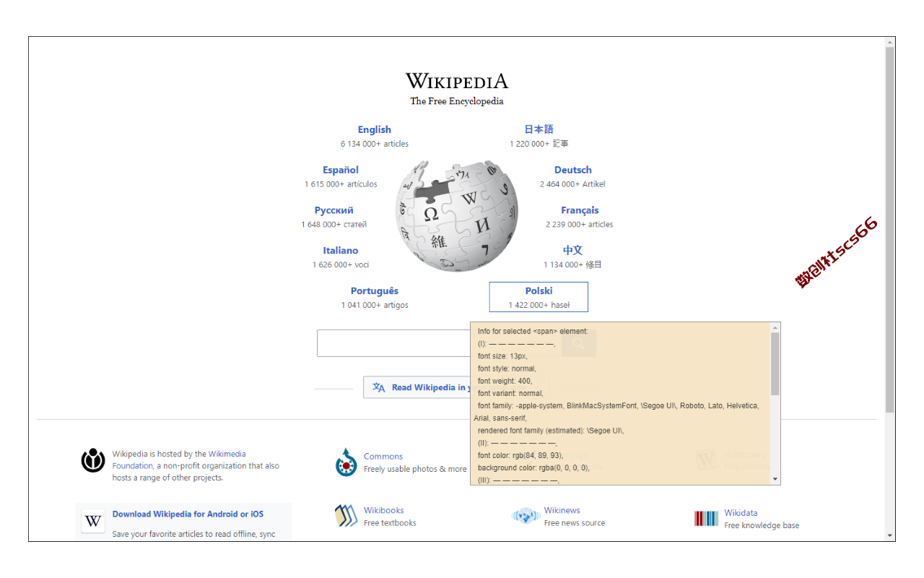This screenshot has height=578, width=924.
Task: Click the Wikinews globe icon
Action: tap(526, 516)
